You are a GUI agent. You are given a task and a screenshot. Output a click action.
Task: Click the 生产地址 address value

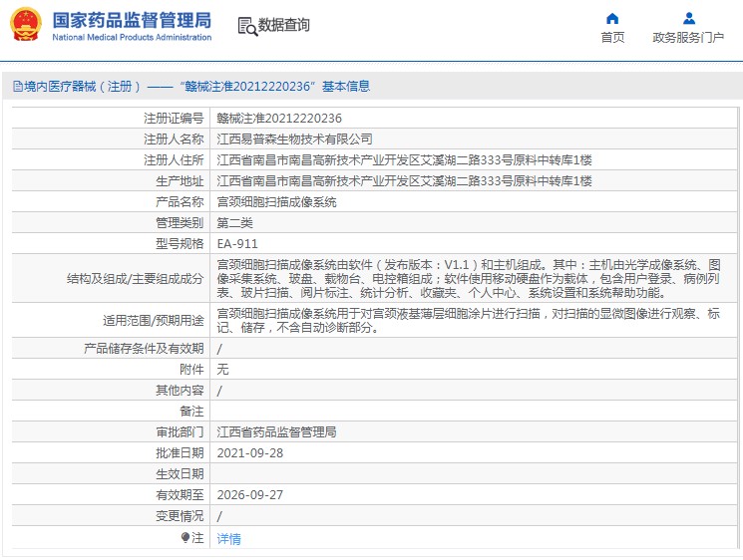[x=404, y=180]
